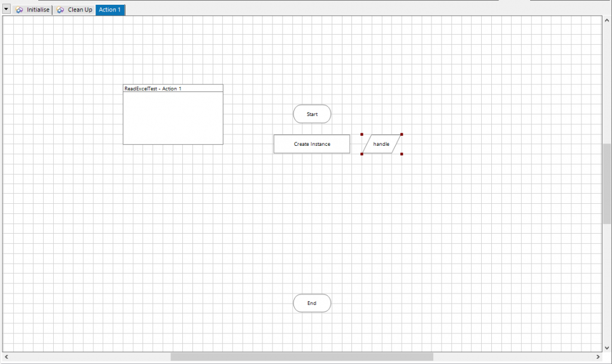Select the Create Instance stage

[x=312, y=144]
